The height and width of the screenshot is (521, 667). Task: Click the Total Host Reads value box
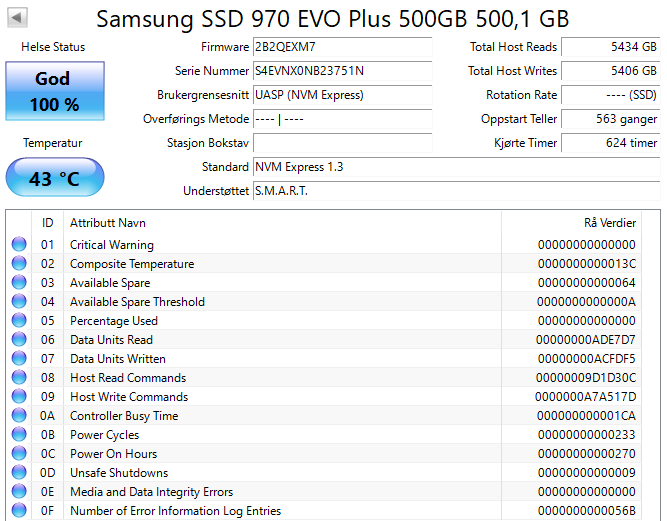[610, 47]
